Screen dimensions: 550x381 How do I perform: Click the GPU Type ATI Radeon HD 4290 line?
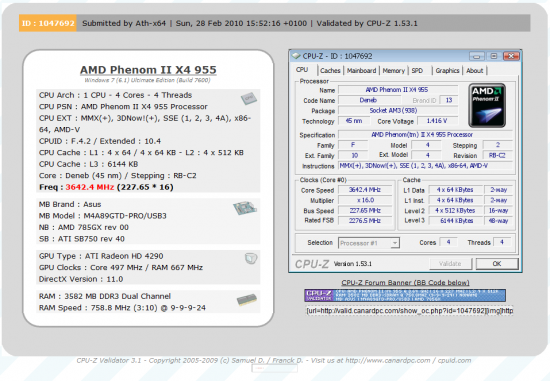[x=101, y=256]
